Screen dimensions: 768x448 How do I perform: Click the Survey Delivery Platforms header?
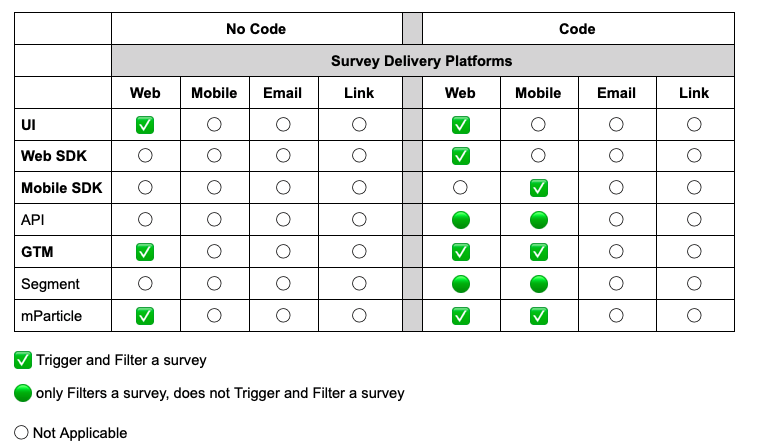tap(421, 61)
